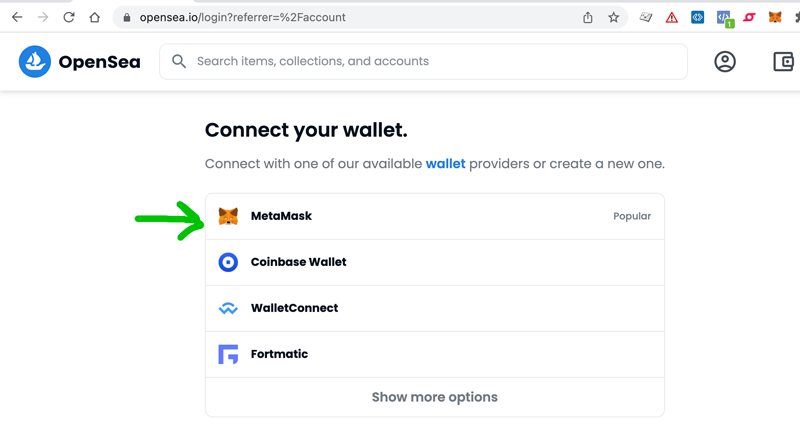Choose WalletConnect provider
This screenshot has height=445, width=800.
[435, 308]
